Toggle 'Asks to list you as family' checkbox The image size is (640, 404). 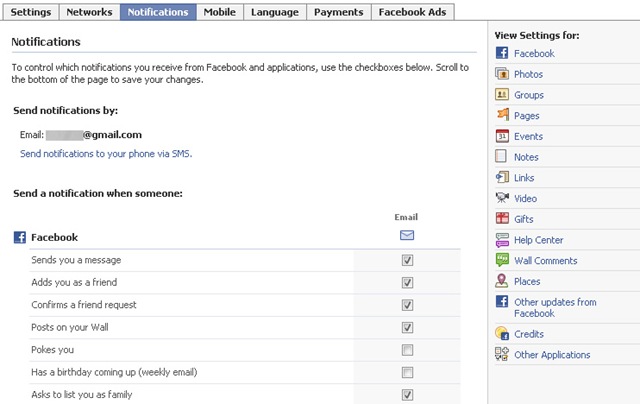pos(407,395)
